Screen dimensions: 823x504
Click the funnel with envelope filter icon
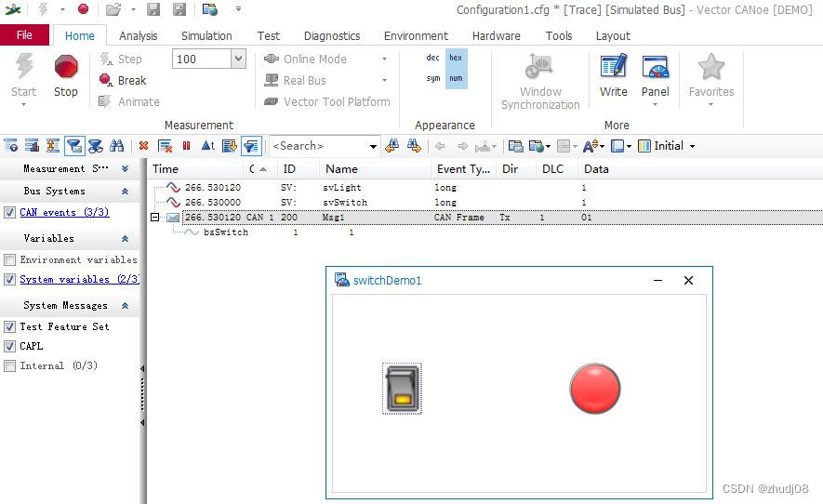pyautogui.click(x=74, y=146)
